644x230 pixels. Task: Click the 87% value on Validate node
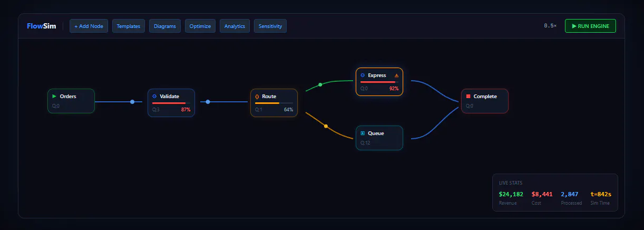[x=186, y=110]
